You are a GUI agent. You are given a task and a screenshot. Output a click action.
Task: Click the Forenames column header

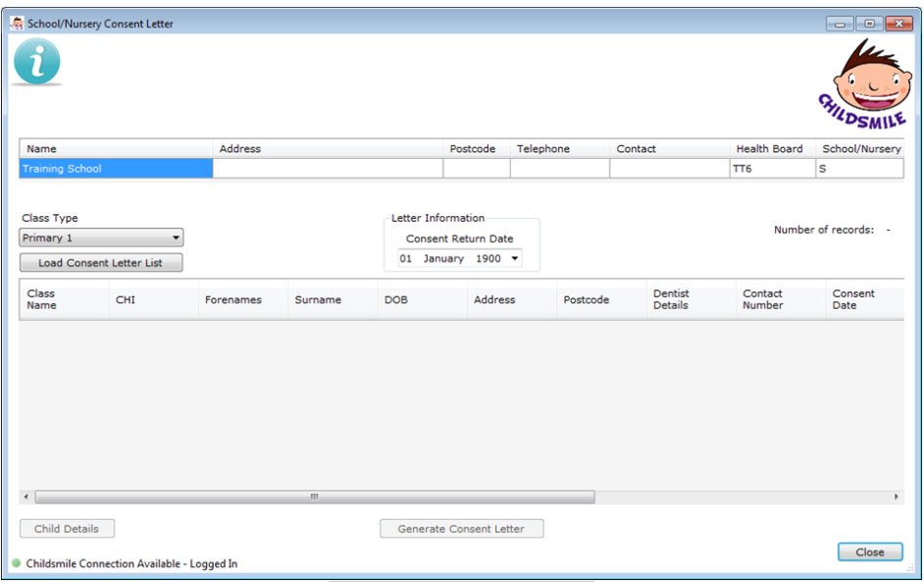[x=232, y=300]
